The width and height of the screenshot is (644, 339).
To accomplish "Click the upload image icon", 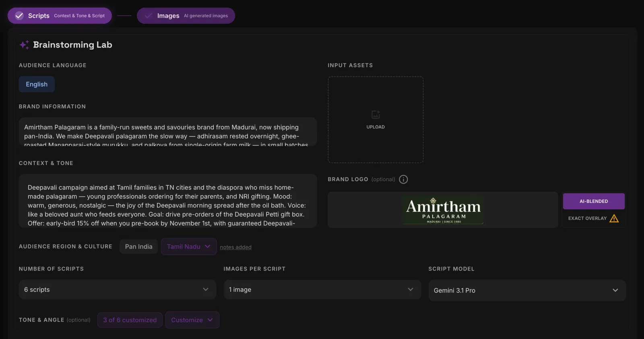I will pos(376,115).
